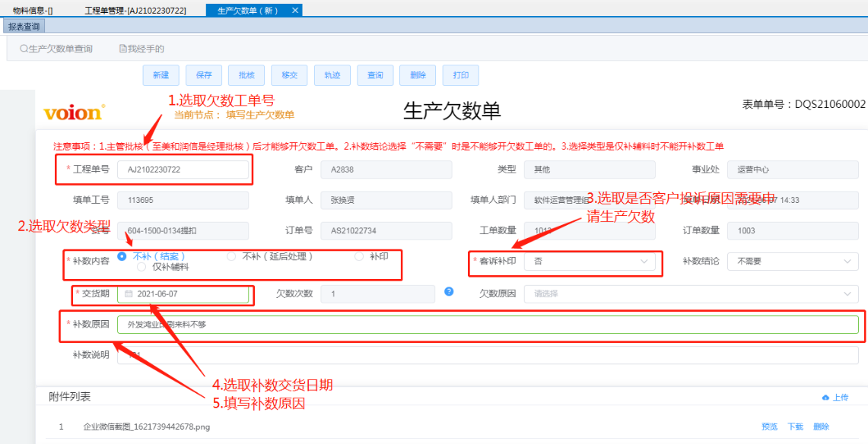
Task: Click the 删除 toolbar button
Action: 418,75
